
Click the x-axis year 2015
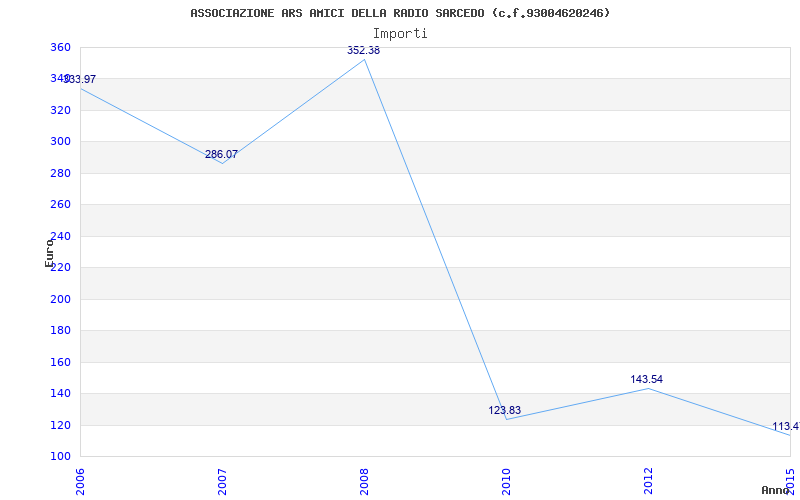click(x=790, y=482)
